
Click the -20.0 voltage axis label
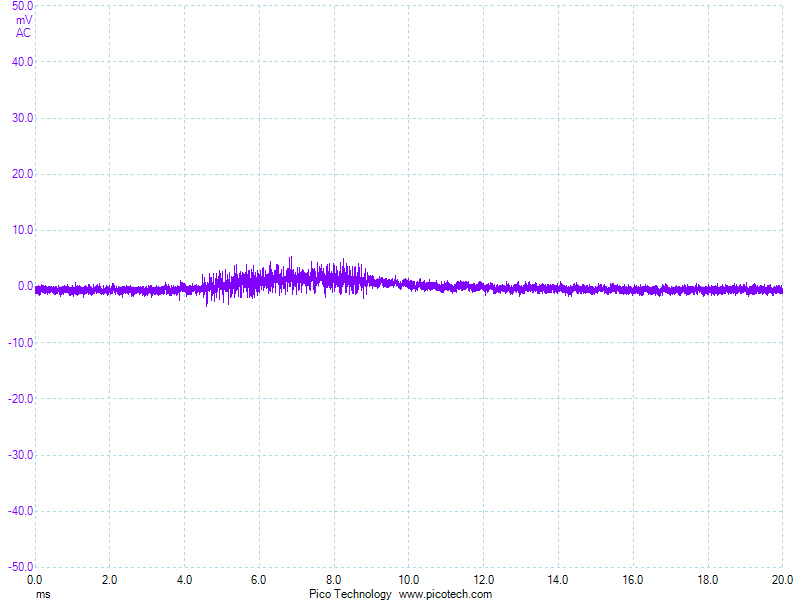tap(20, 399)
